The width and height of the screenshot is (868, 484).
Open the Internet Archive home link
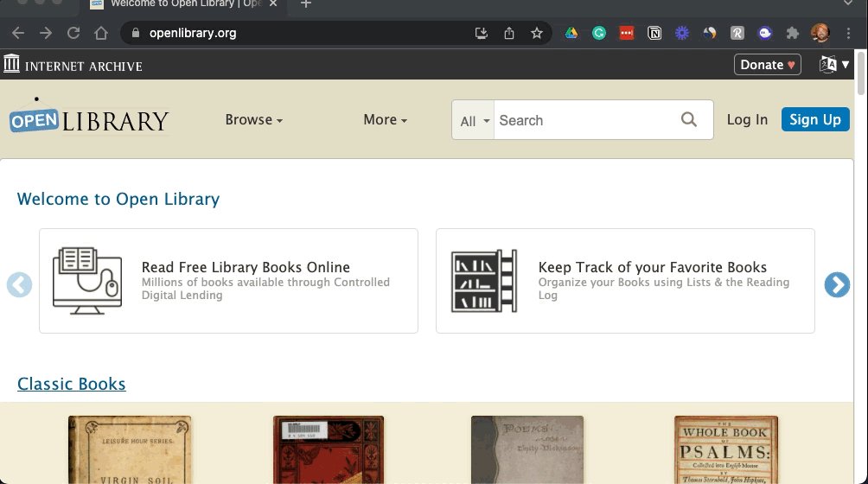(73, 66)
